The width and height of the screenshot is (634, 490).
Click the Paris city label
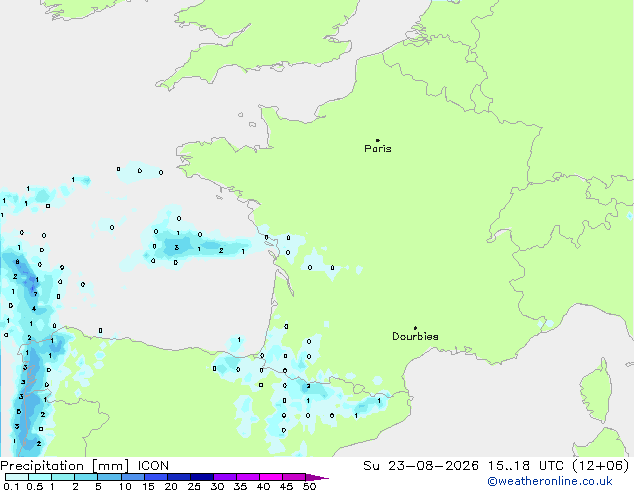pyautogui.click(x=378, y=149)
